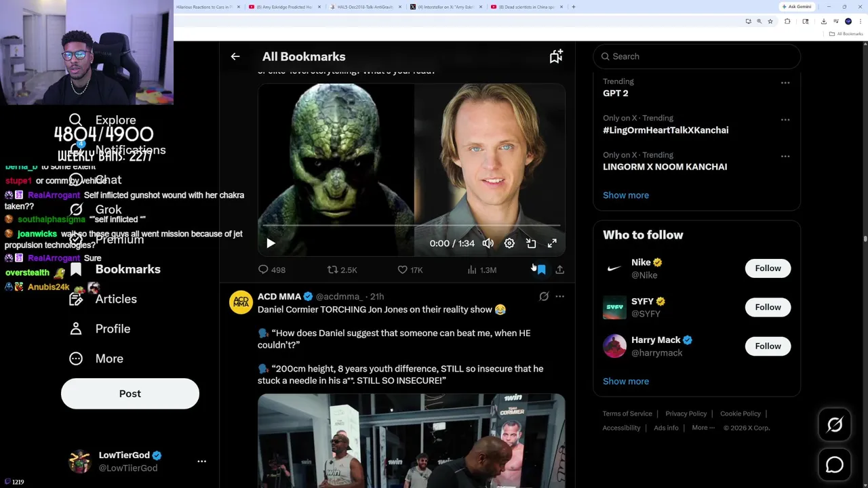
Task: Open the ACD MMA video thumbnail
Action: pos(411,441)
